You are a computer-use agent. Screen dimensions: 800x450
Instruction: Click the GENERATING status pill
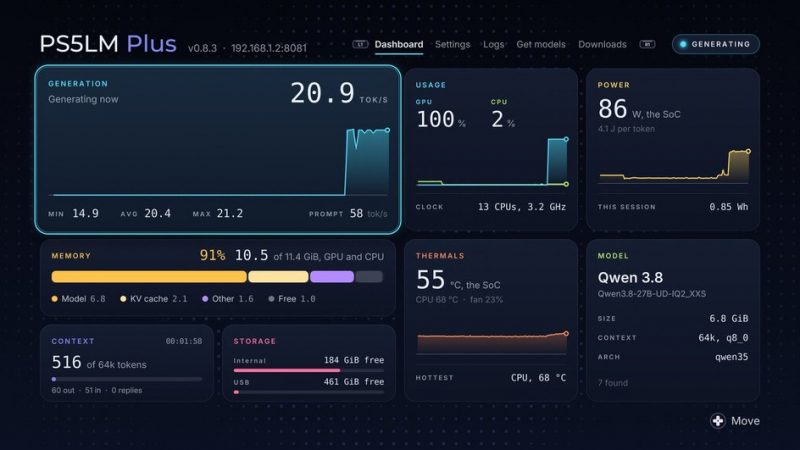(715, 44)
